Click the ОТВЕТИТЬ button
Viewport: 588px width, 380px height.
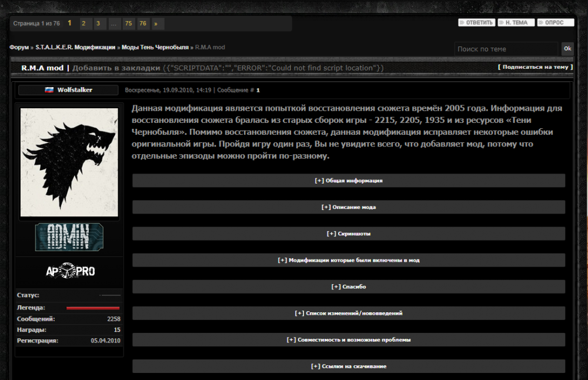pyautogui.click(x=476, y=21)
